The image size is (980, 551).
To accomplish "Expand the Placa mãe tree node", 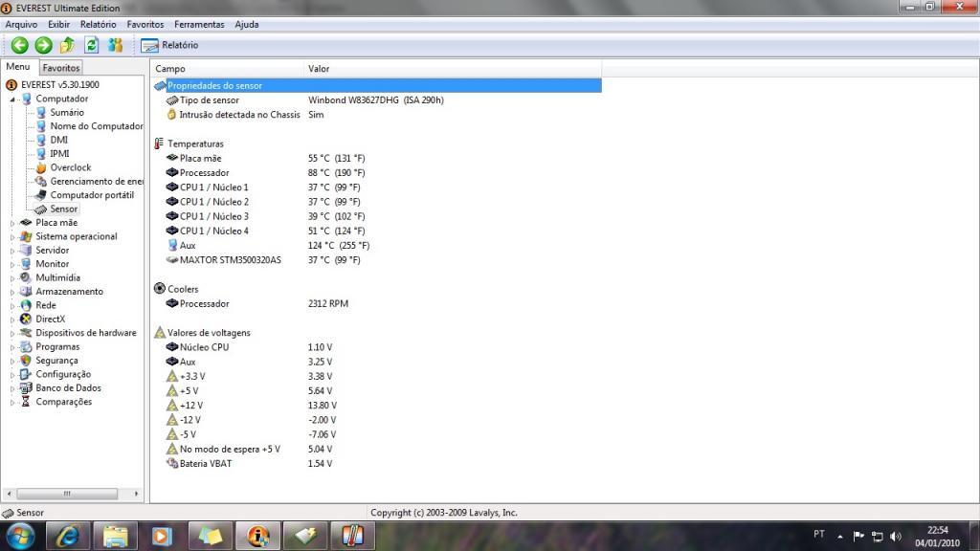I will pos(12,223).
